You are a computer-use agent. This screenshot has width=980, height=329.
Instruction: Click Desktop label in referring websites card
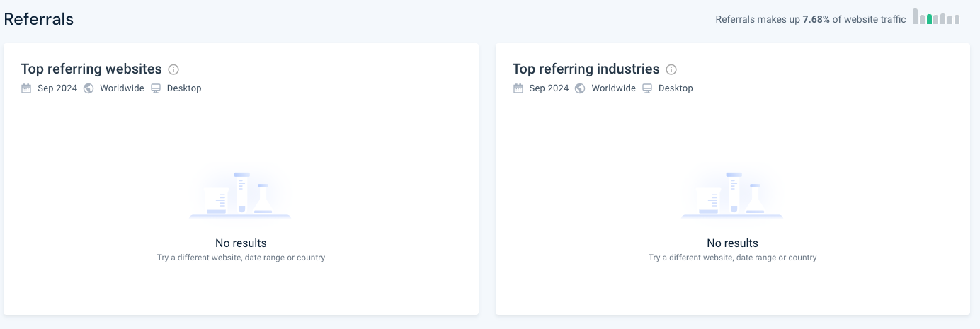pos(184,88)
